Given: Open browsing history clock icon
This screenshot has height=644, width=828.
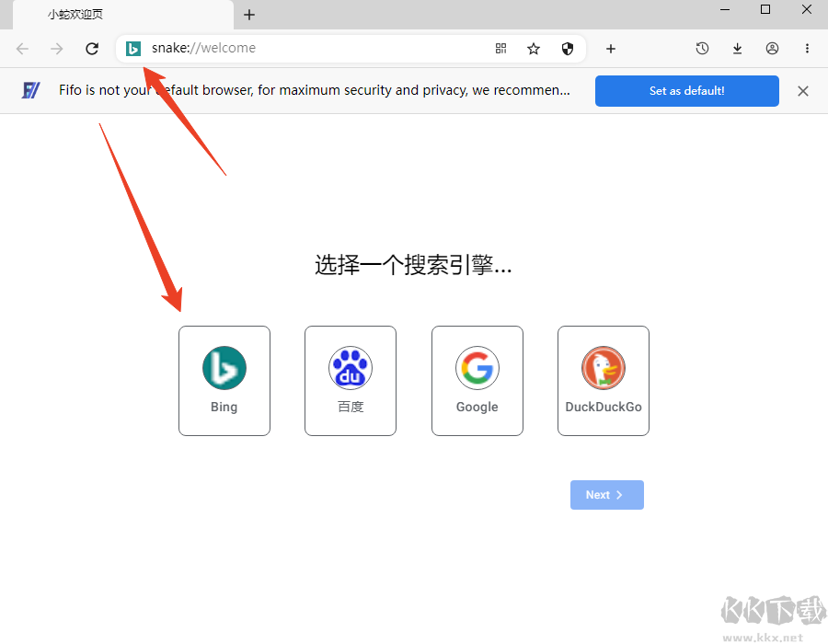Looking at the screenshot, I should (x=702, y=49).
